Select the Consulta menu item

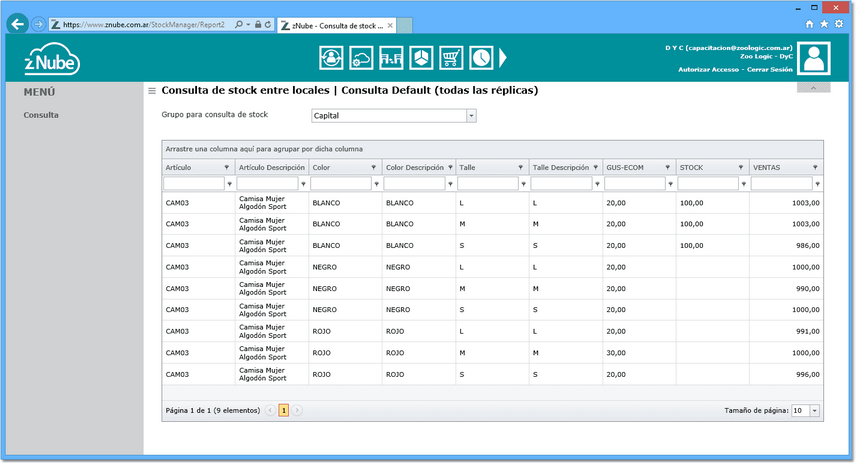[x=41, y=115]
